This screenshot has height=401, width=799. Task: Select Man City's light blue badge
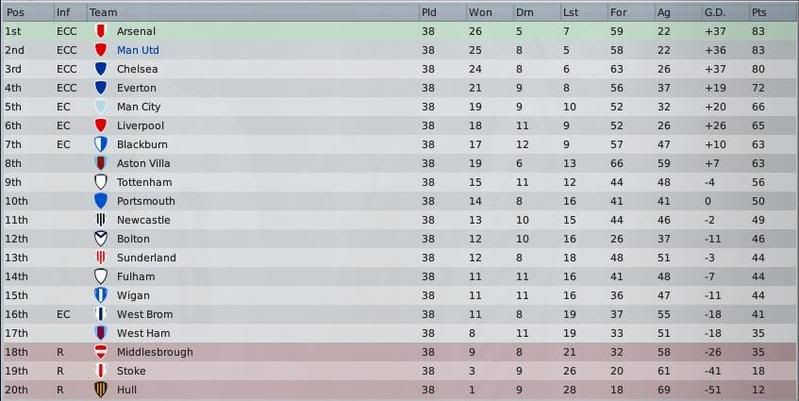(x=101, y=106)
